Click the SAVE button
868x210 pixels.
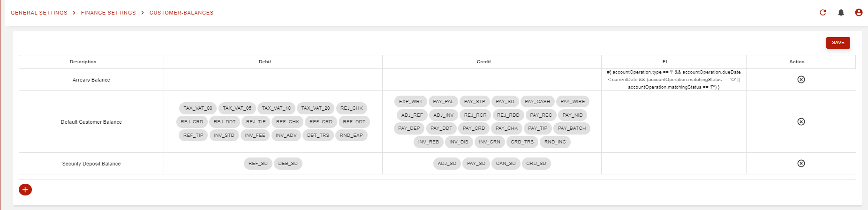tap(838, 43)
